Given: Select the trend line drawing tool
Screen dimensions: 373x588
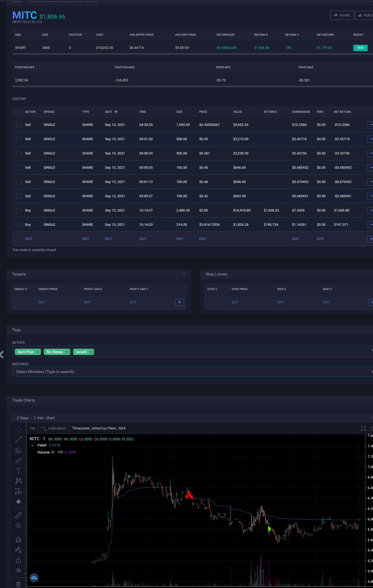Looking at the screenshot, I should [18, 440].
